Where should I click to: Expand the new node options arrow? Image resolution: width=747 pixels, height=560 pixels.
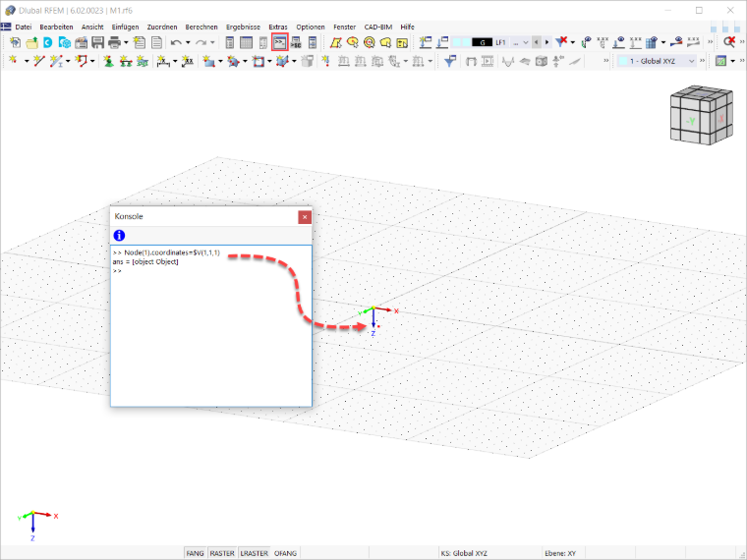point(27,61)
